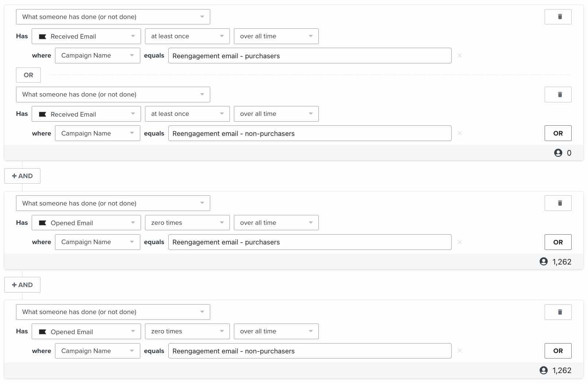Click the 'Reengagement email - purchasers' input field
The width and height of the screenshot is (588, 384).
point(310,56)
